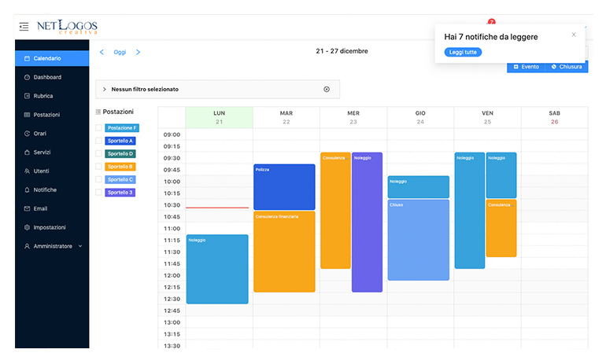Open Wednesday's purple Noleggio event
The width and height of the screenshot is (606, 364).
(368, 222)
